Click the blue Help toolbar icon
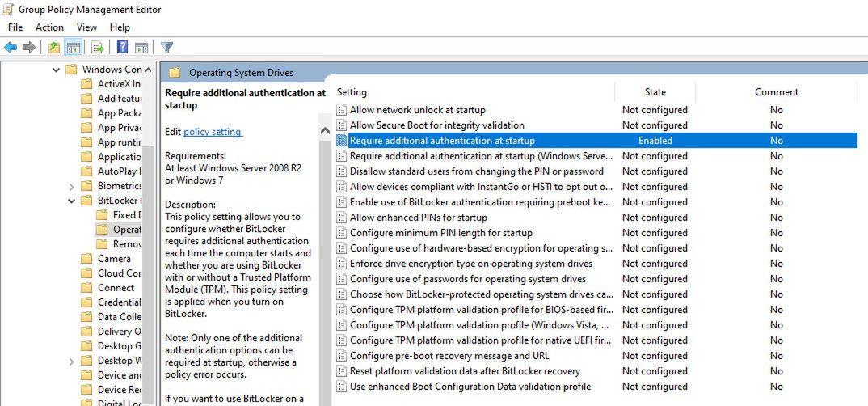The width and height of the screenshot is (868, 406). (122, 48)
